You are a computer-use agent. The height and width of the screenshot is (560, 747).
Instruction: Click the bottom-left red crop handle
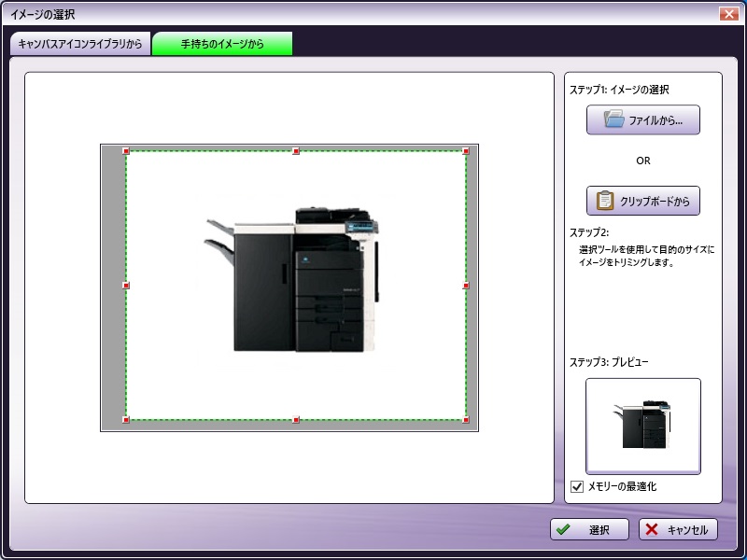tap(126, 420)
